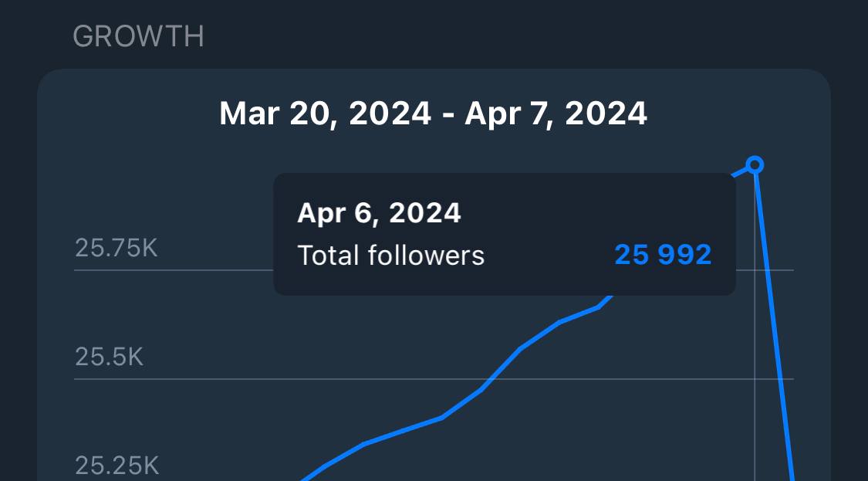Click the Apr 6, 2024 tooltip date
The image size is (868, 481).
point(379,213)
